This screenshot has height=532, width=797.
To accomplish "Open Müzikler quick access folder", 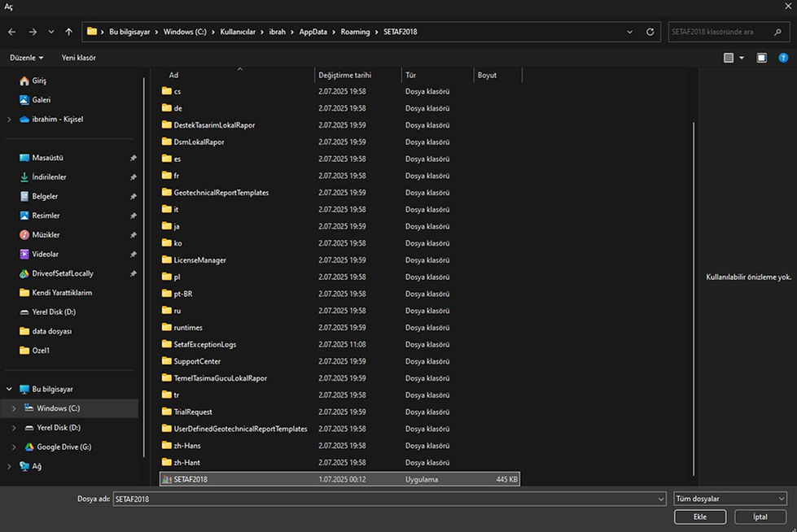I will click(46, 235).
